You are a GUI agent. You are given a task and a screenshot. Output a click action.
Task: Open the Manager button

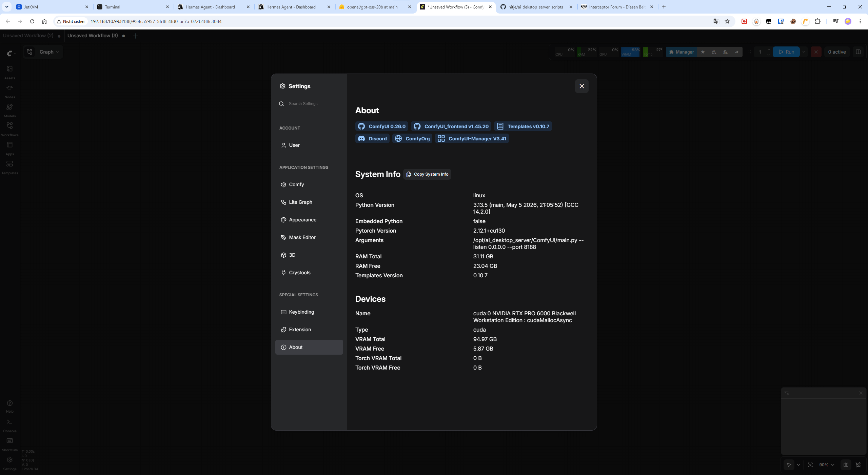(x=681, y=52)
